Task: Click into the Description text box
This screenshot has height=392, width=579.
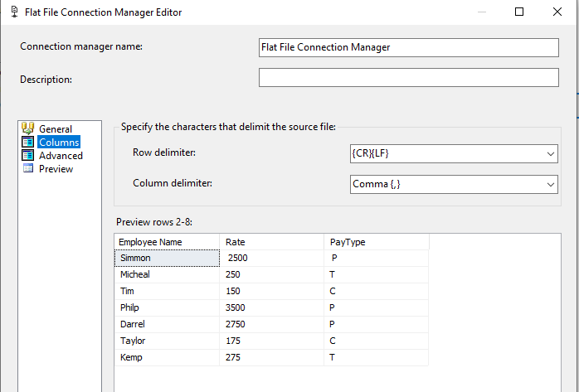Action: tap(409, 78)
